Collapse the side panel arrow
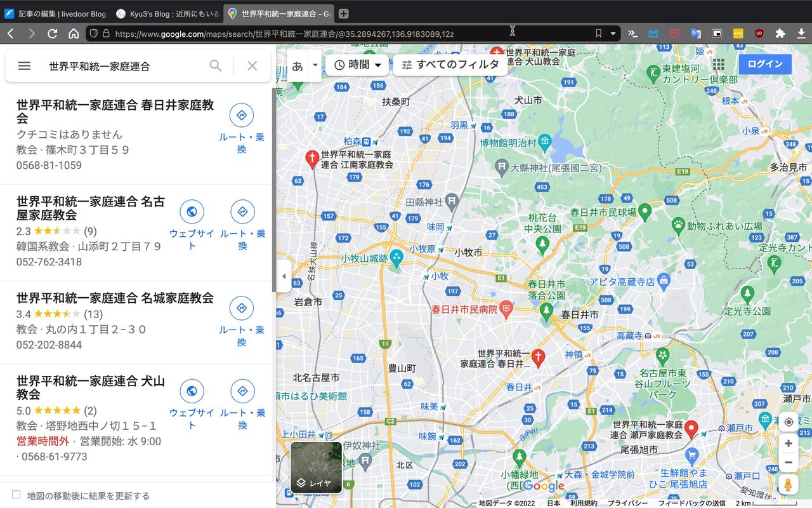812x508 pixels. (x=284, y=276)
